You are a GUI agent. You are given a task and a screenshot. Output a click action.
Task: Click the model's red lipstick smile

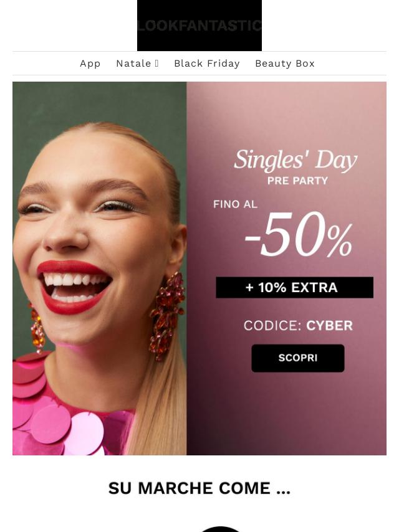tap(74, 287)
